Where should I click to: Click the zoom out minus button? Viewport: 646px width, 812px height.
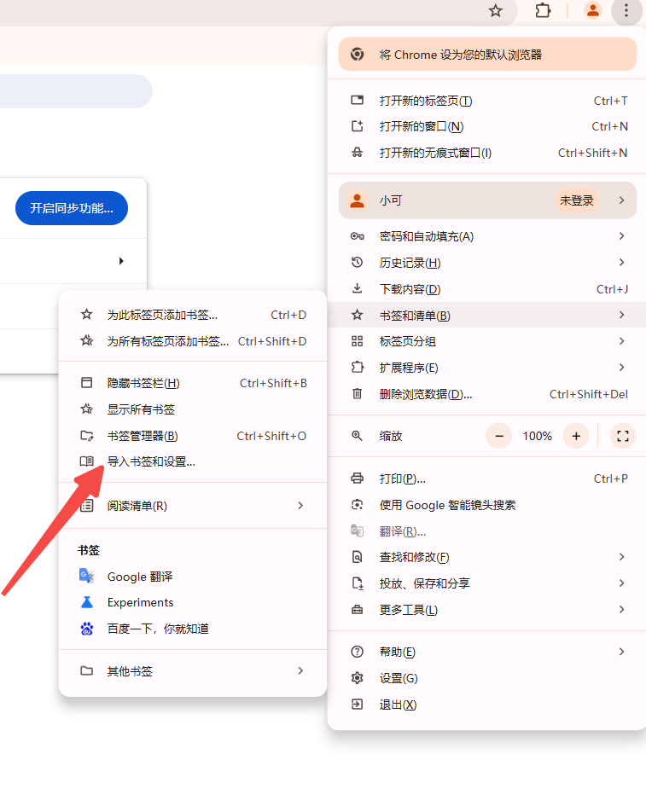[499, 436]
